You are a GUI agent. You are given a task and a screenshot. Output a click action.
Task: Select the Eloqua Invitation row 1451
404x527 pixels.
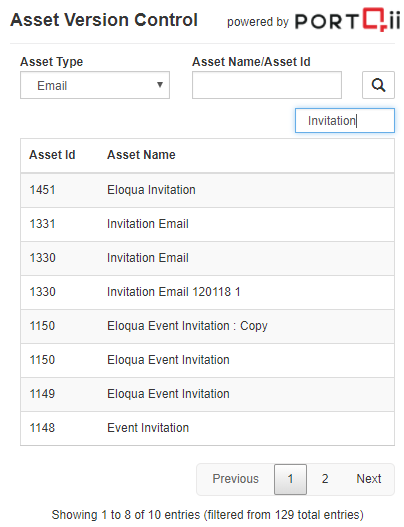[x=207, y=190]
